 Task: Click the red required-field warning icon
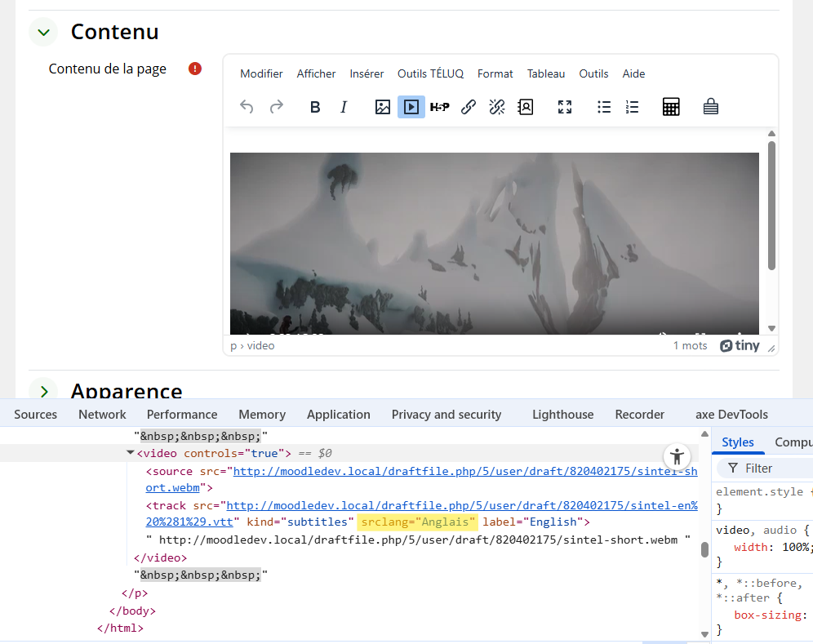(195, 69)
